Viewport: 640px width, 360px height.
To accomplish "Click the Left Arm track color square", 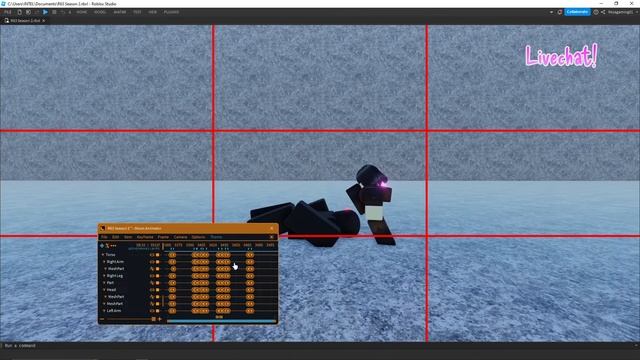I will click(158, 310).
